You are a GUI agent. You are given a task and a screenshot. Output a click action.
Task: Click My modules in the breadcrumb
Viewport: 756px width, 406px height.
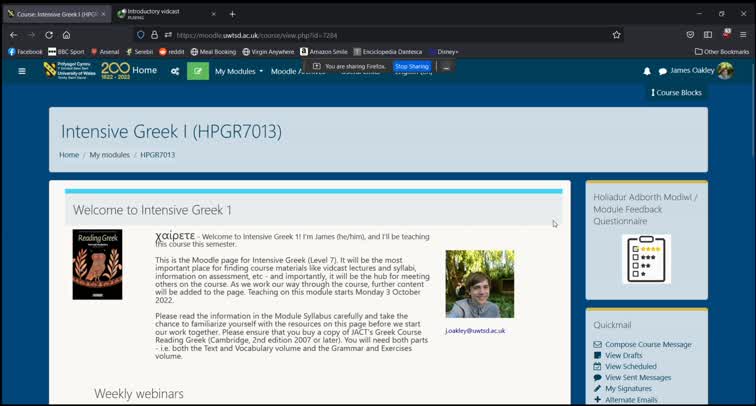pyautogui.click(x=109, y=155)
